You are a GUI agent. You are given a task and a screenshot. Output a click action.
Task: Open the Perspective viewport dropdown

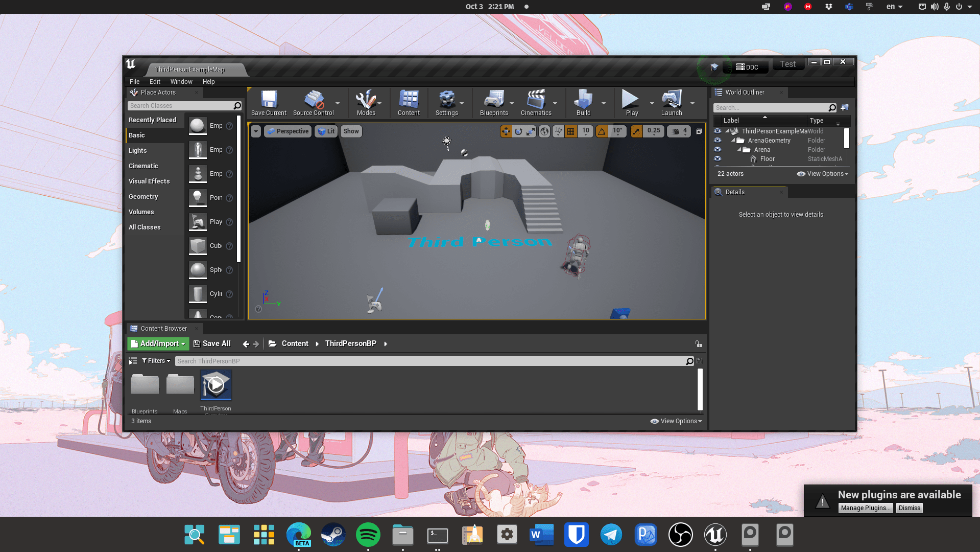(x=288, y=131)
